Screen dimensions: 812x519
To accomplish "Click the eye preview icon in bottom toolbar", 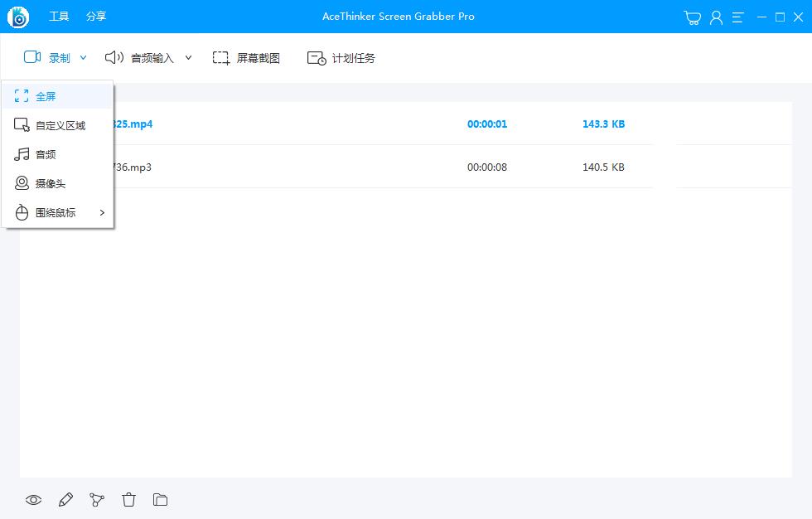I will [x=33, y=500].
